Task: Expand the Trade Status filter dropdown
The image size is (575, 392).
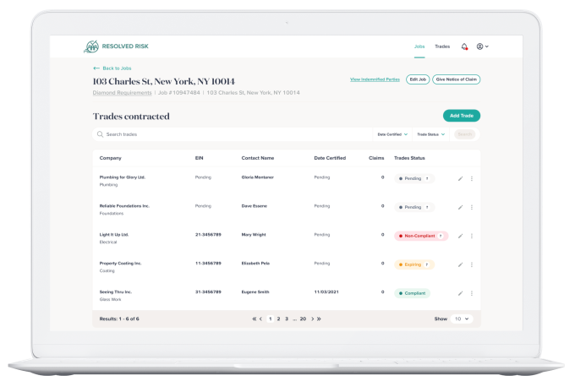Action: tap(431, 134)
